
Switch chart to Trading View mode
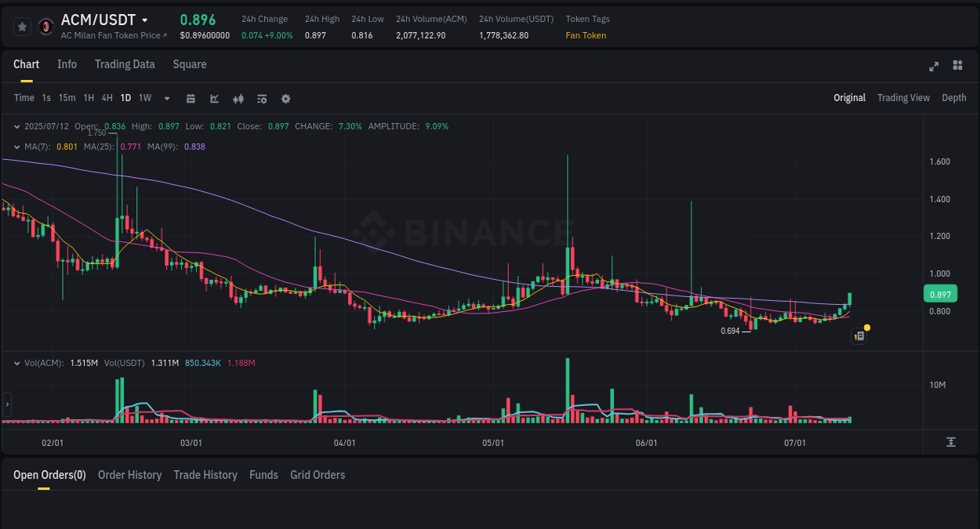tap(903, 98)
